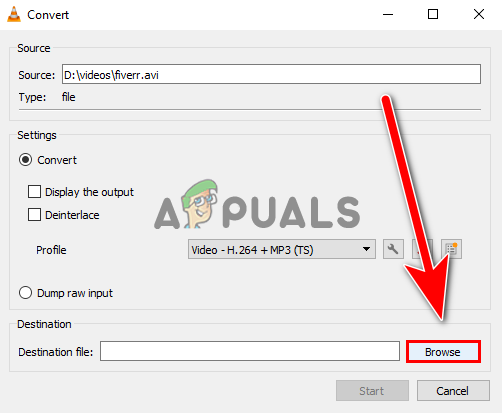Click Browse to choose destination file
502x413 pixels.
click(443, 352)
